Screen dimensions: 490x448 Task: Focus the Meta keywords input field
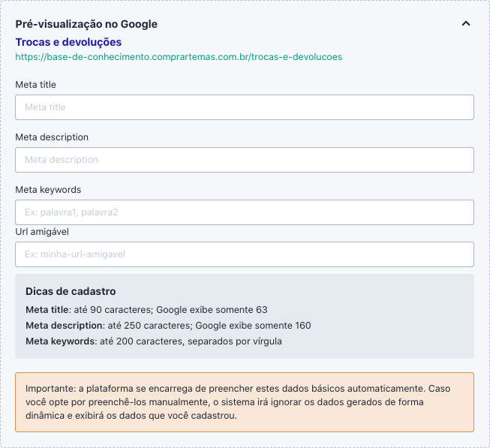(x=245, y=212)
